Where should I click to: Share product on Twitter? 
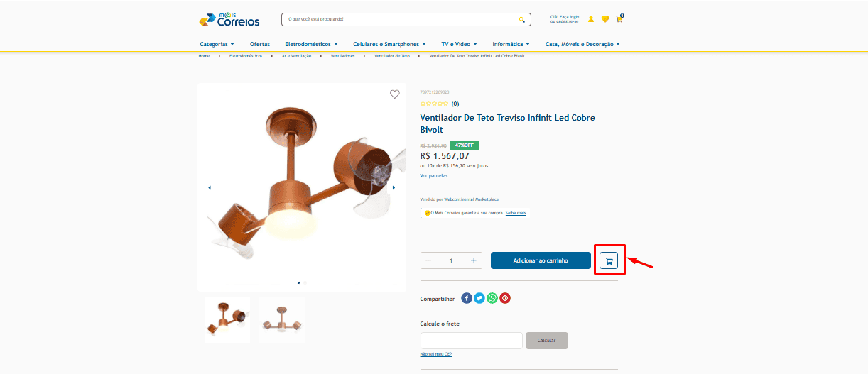[x=479, y=298]
